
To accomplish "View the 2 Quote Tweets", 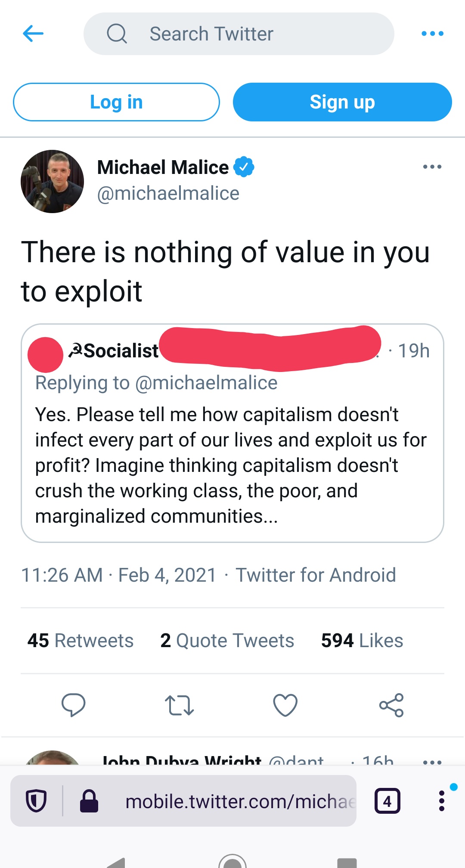I will (x=227, y=640).
